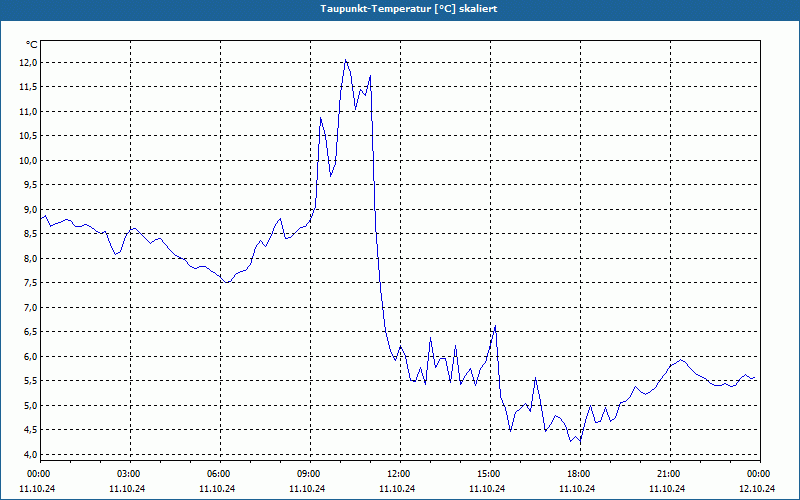Click the 12,0 y-axis label
The height and width of the screenshot is (500, 800).
coord(28,62)
